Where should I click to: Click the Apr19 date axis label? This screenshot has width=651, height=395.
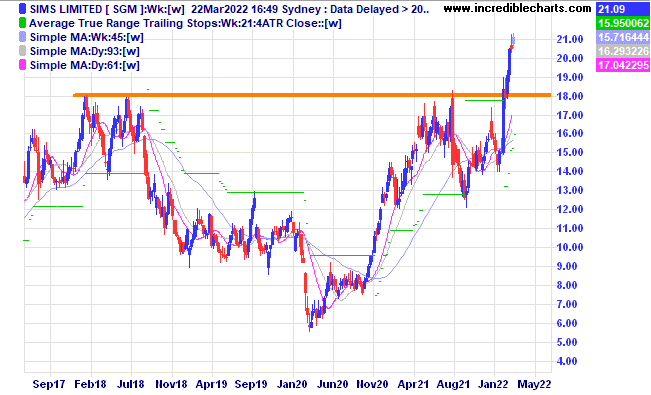click(x=211, y=384)
